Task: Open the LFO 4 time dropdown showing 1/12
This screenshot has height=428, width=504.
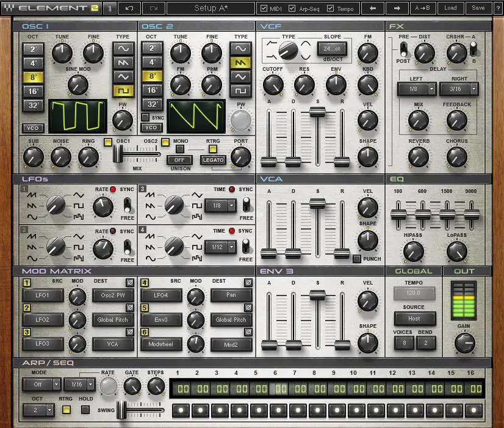Action: coord(222,247)
